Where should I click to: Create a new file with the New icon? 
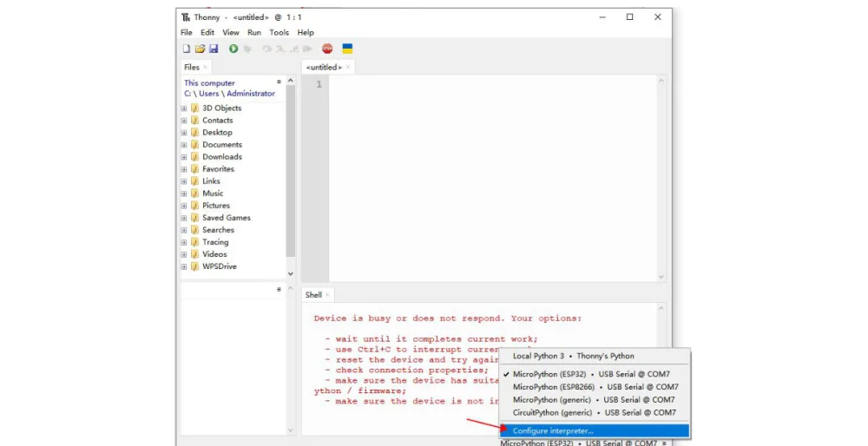click(x=187, y=49)
